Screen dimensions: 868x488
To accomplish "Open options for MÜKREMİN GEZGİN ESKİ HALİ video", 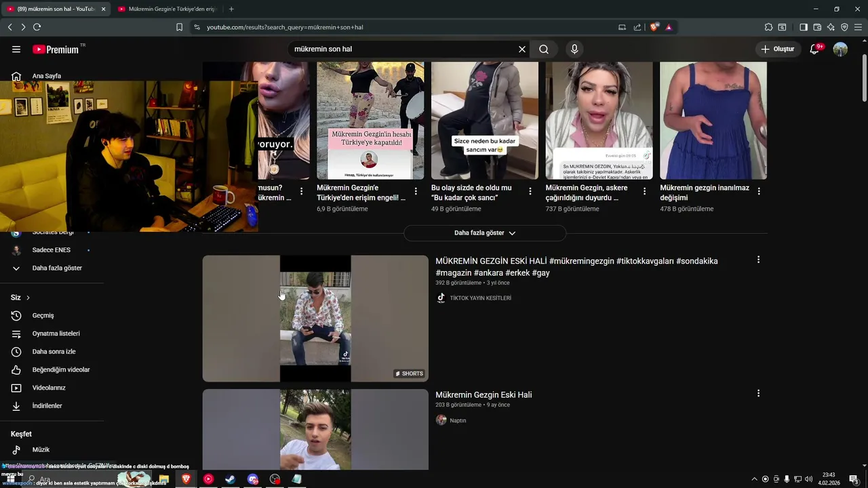I will tap(758, 260).
